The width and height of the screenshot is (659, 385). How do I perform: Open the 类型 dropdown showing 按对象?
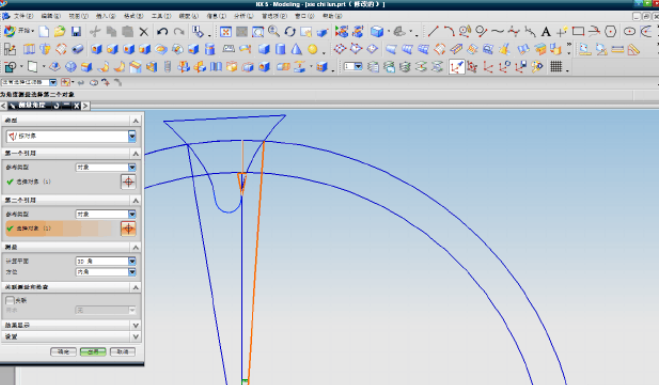coord(71,136)
